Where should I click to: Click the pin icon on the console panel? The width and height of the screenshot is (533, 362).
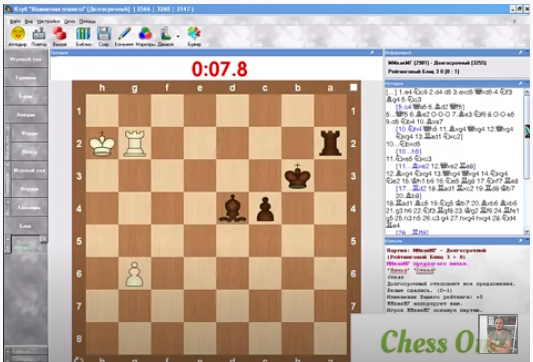520,241
